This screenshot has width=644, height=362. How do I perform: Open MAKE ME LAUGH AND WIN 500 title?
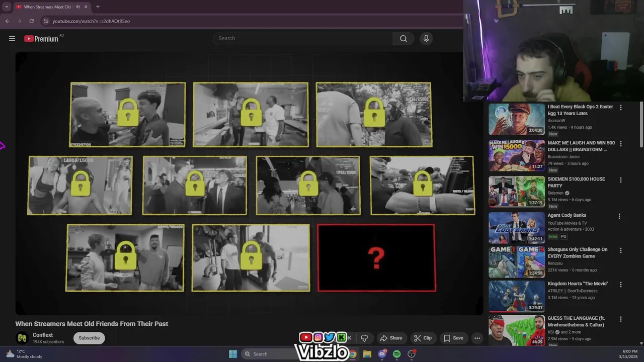click(x=581, y=146)
